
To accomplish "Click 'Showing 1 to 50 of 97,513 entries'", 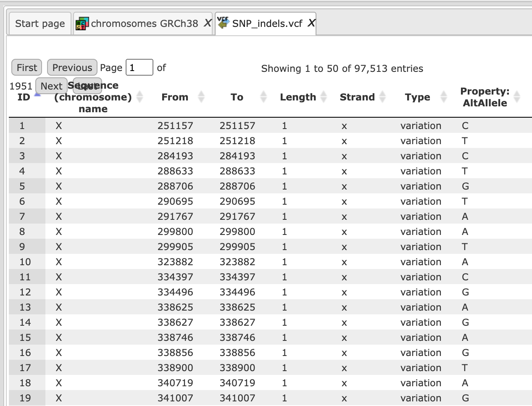I will tap(342, 69).
